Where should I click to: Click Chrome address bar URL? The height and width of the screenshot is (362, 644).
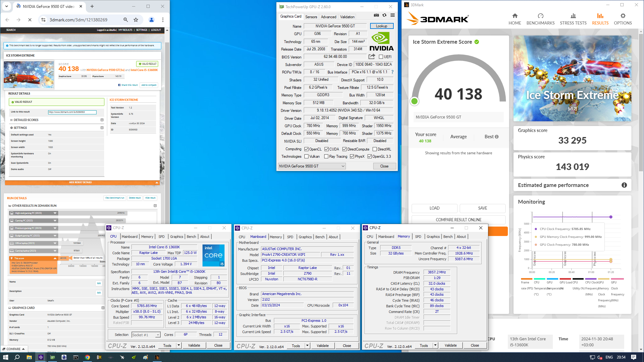click(78, 20)
